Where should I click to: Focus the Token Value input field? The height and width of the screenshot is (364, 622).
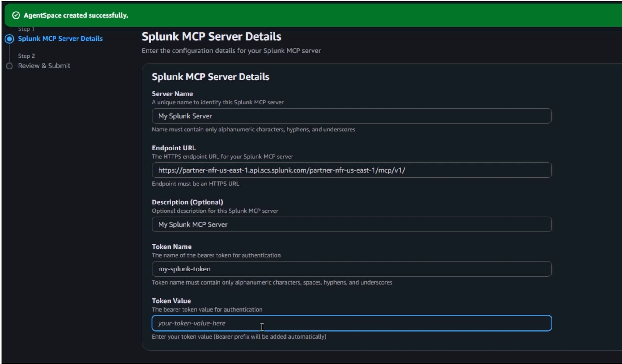(351, 323)
